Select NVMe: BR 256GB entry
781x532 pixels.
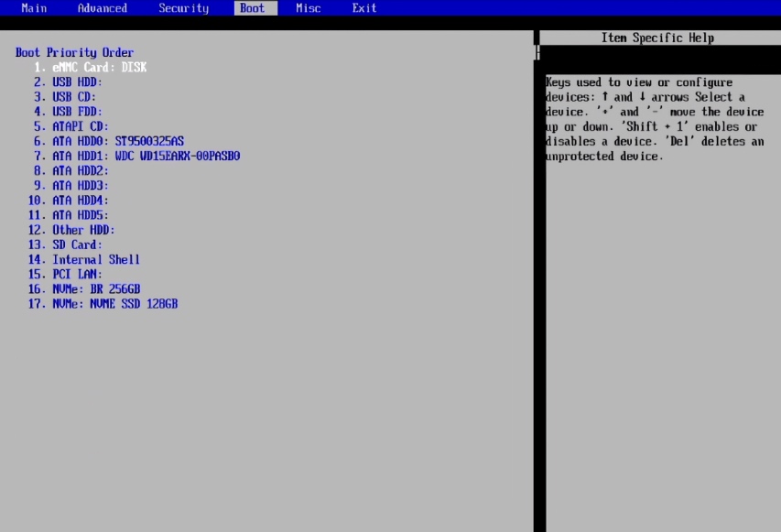[83, 289]
